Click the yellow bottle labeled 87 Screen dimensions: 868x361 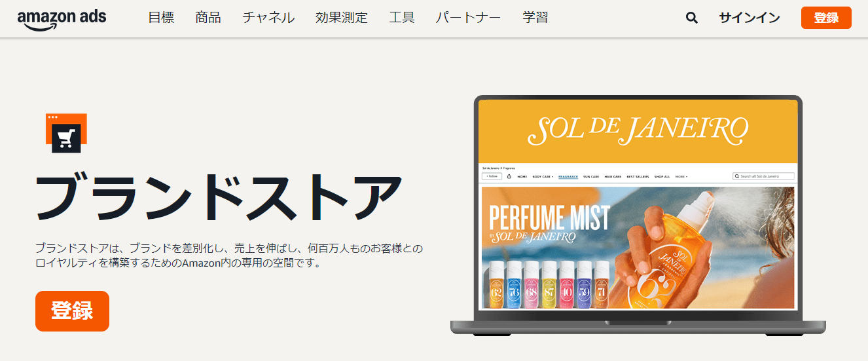click(x=549, y=284)
